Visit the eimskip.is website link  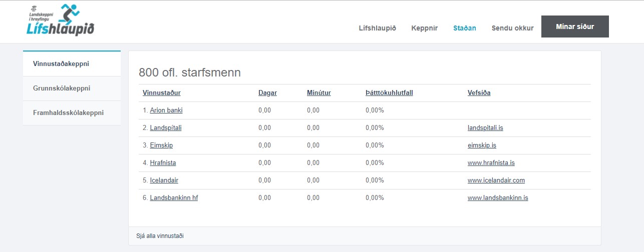(x=482, y=145)
